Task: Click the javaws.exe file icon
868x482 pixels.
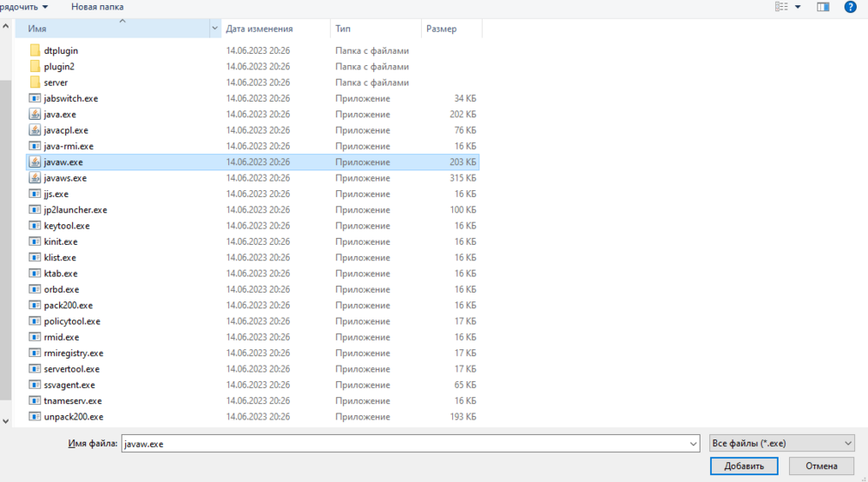Action: [35, 177]
